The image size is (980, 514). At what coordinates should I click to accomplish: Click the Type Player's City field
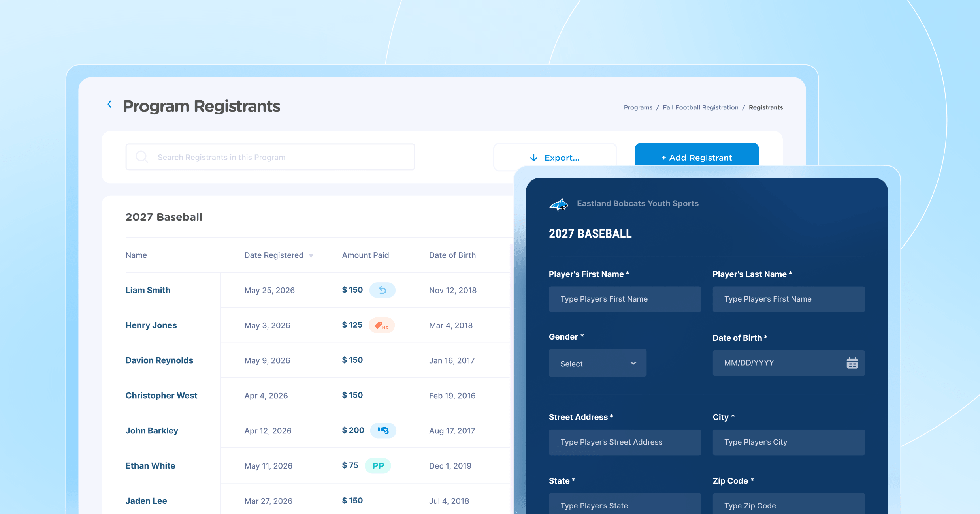(x=788, y=442)
